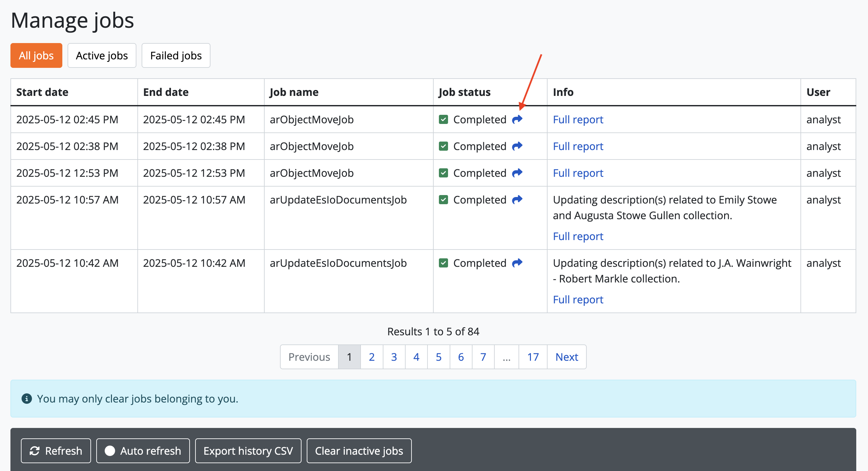This screenshot has width=868, height=471.
Task: Click arrow icon for 10:57 AM job
Action: click(x=517, y=200)
